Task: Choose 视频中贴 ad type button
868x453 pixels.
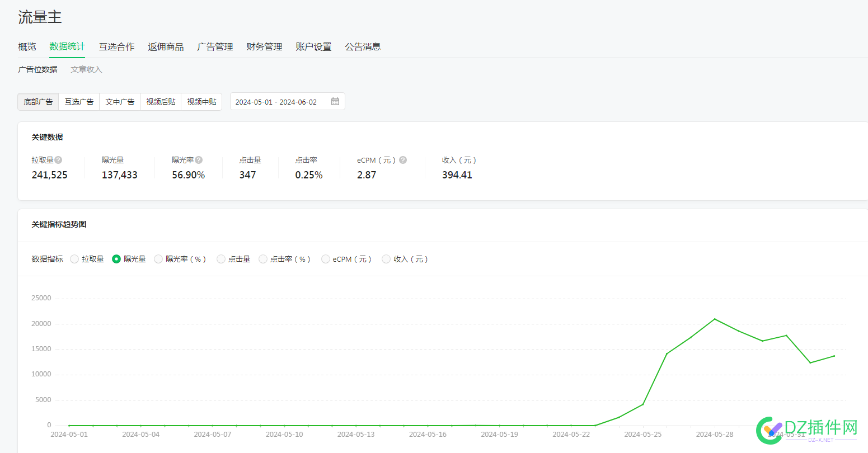Action: pos(201,102)
